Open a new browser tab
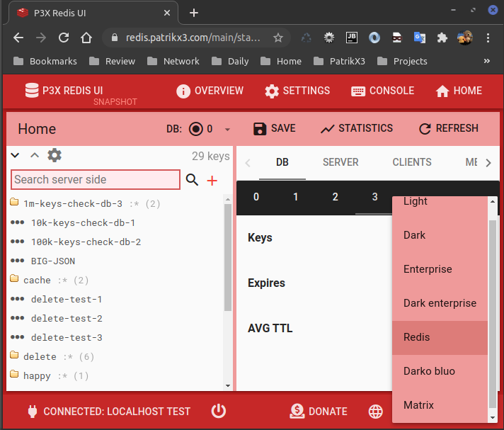Screen dimensions: 504x430 click(x=194, y=13)
